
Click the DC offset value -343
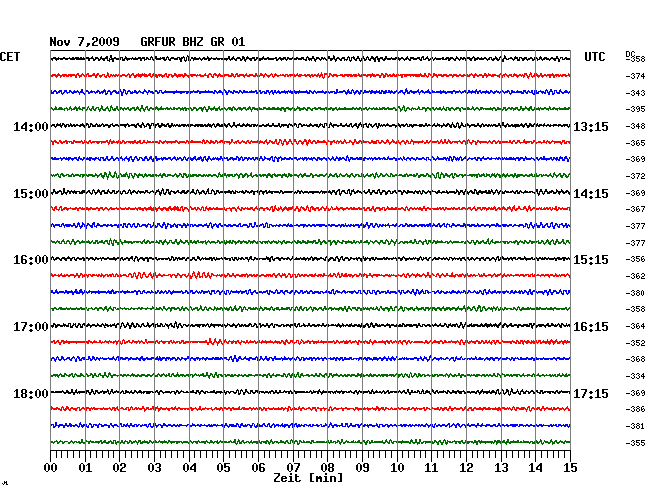point(635,93)
